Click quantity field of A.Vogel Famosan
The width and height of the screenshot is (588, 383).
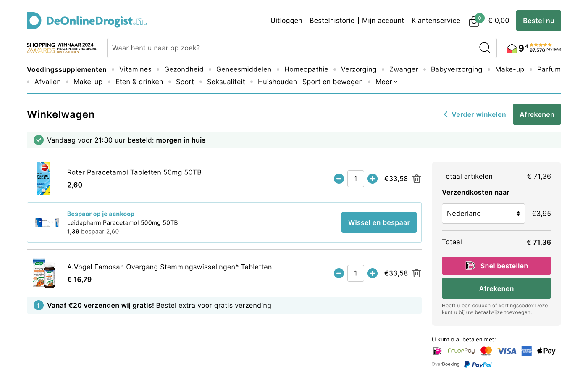[356, 273]
